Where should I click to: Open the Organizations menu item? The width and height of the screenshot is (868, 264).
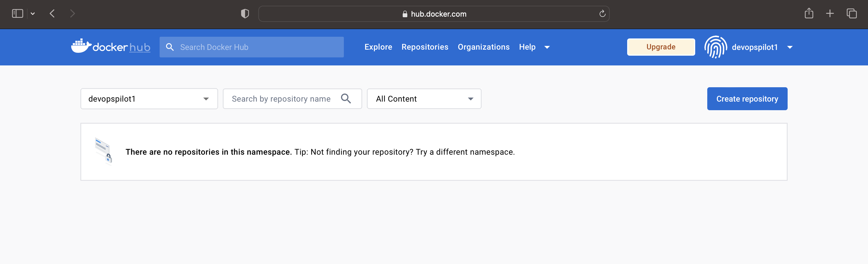pyautogui.click(x=483, y=47)
